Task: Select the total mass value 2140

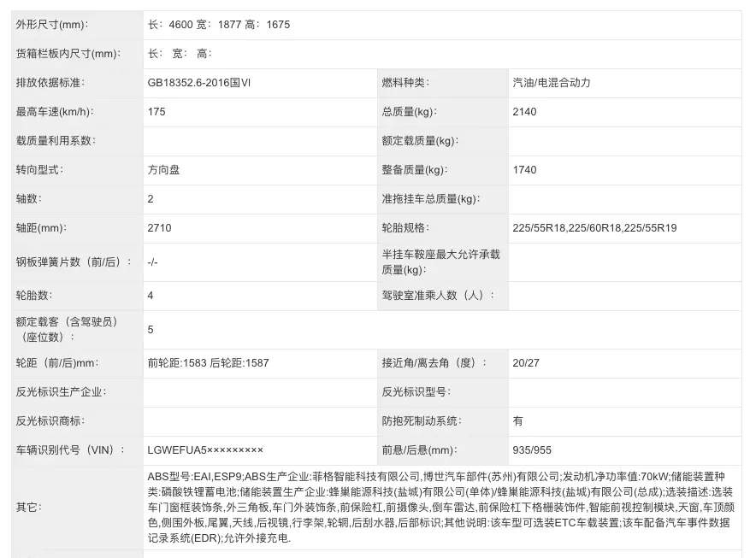Action: [524, 112]
